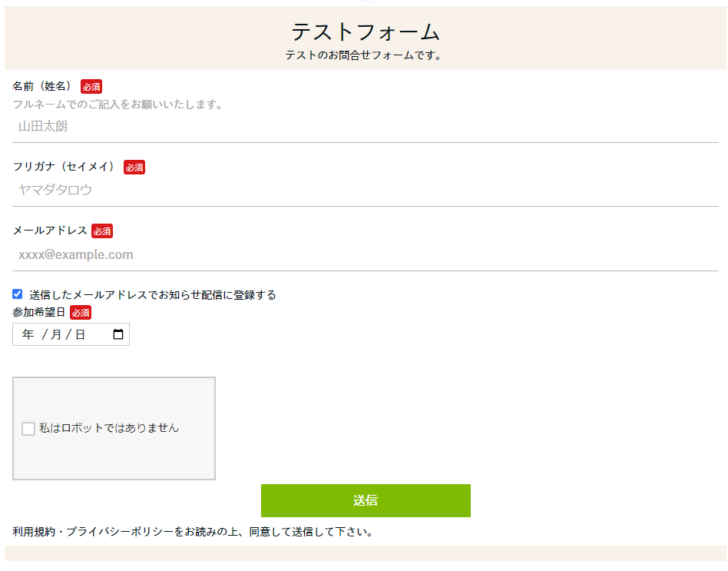Focus the フリガナ input with ヤマダタロウ placeholder
The width and height of the screenshot is (728, 571).
(x=366, y=190)
